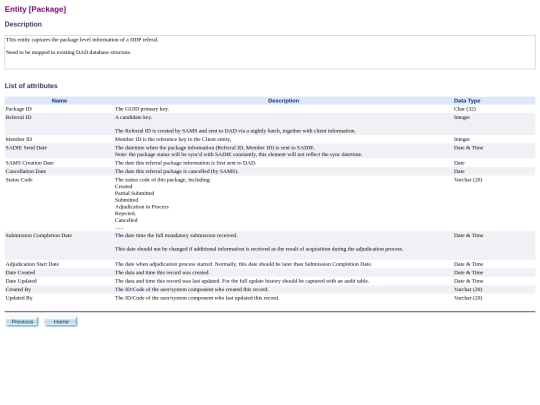540x405 pixels.
Task: Click the 'Entity [Package]' page heading
Action: (35, 9)
